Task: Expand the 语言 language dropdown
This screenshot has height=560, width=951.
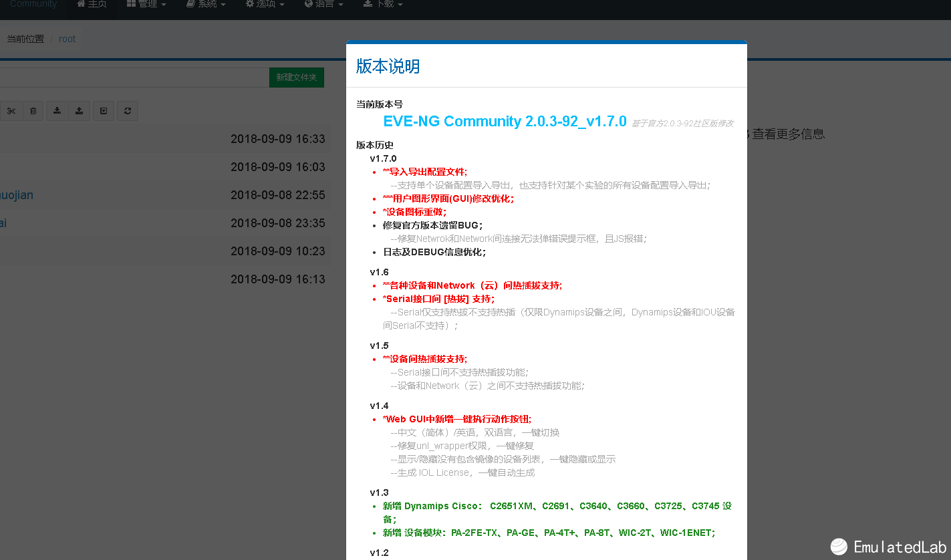Action: pos(324,5)
